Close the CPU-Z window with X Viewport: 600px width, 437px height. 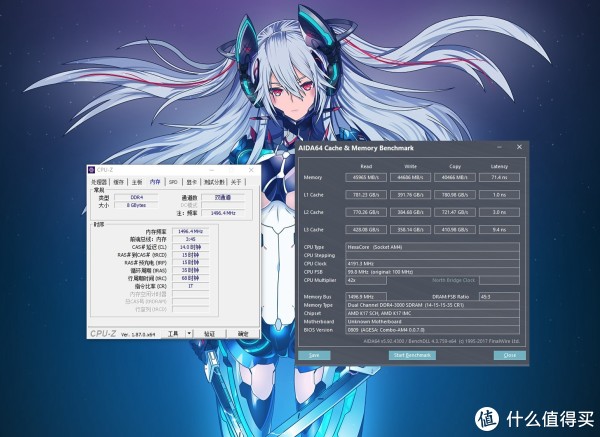point(251,170)
